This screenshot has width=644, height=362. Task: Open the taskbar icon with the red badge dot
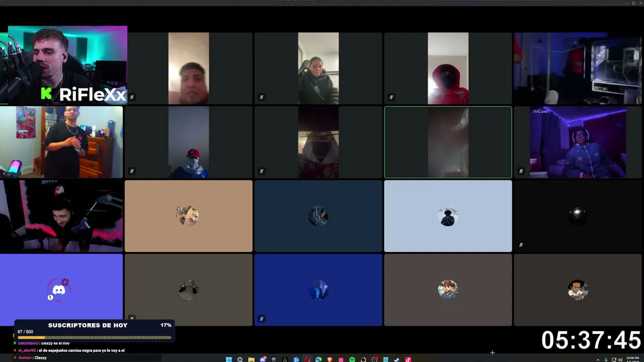[374, 359]
